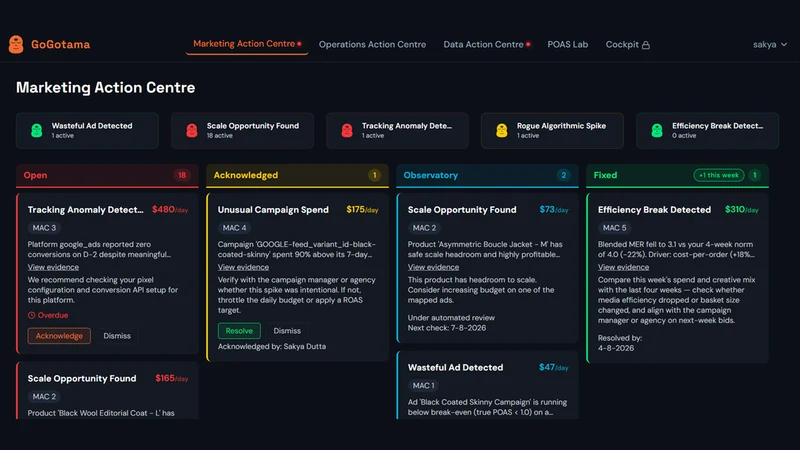This screenshot has width=800, height=450.
Task: Switch to Marketing Action Centre tab
Action: point(247,44)
